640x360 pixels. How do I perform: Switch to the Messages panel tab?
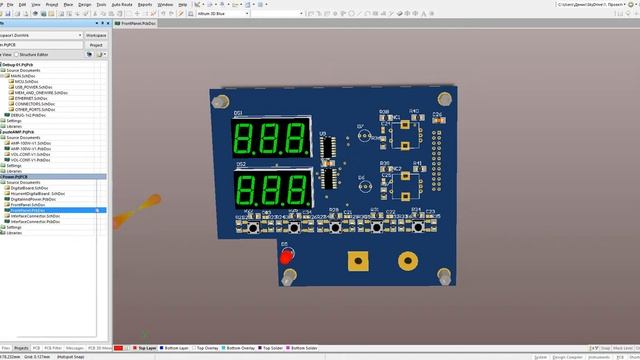(75, 348)
